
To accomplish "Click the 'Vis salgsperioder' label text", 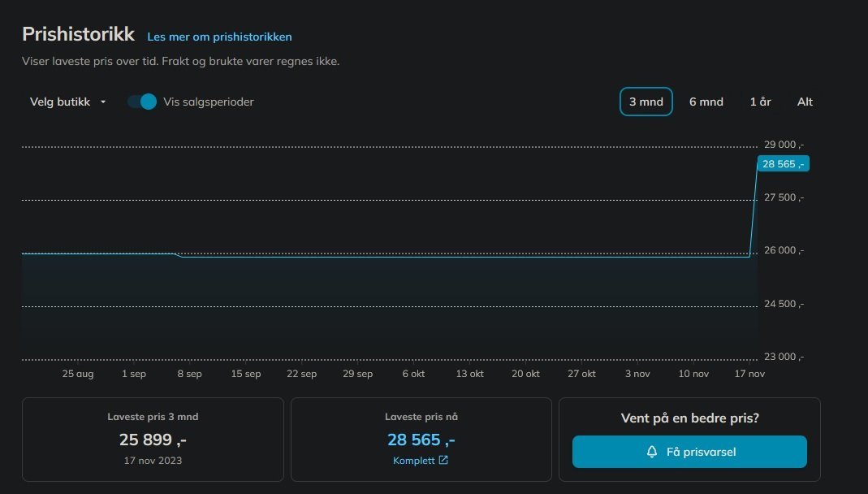I will pyautogui.click(x=209, y=102).
